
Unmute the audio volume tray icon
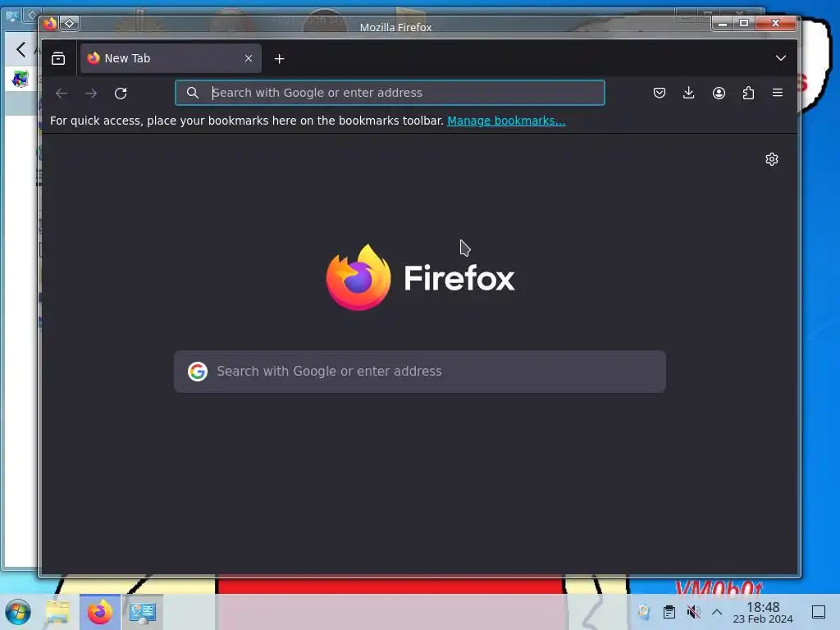point(693,612)
